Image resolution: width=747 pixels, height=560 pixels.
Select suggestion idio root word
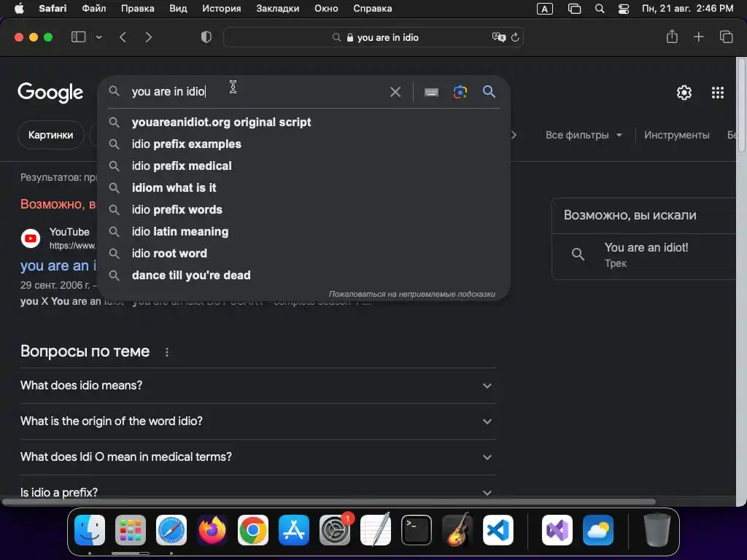coord(304,253)
